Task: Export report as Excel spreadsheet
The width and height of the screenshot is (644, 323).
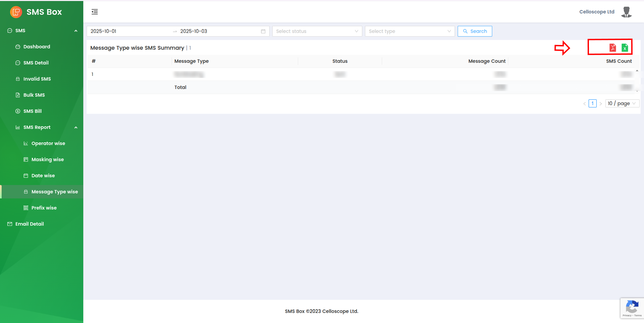Action: [625, 48]
